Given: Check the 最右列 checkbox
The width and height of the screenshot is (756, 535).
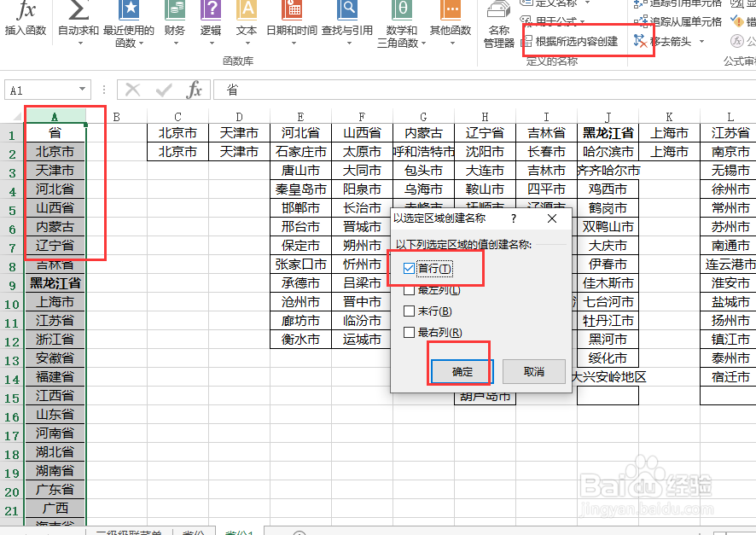Looking at the screenshot, I should (x=408, y=333).
